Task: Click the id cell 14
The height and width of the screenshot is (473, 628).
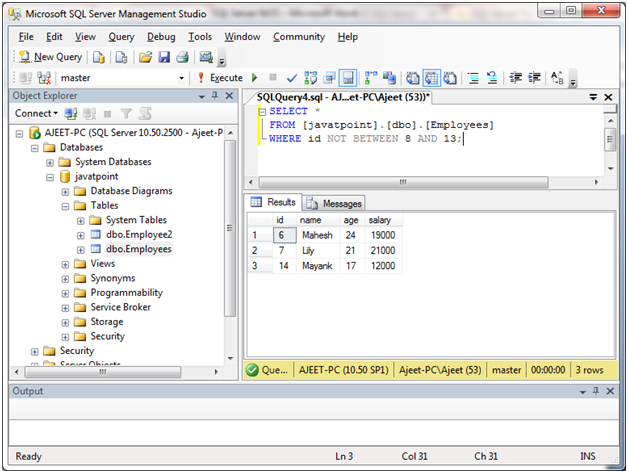Action: (x=284, y=266)
